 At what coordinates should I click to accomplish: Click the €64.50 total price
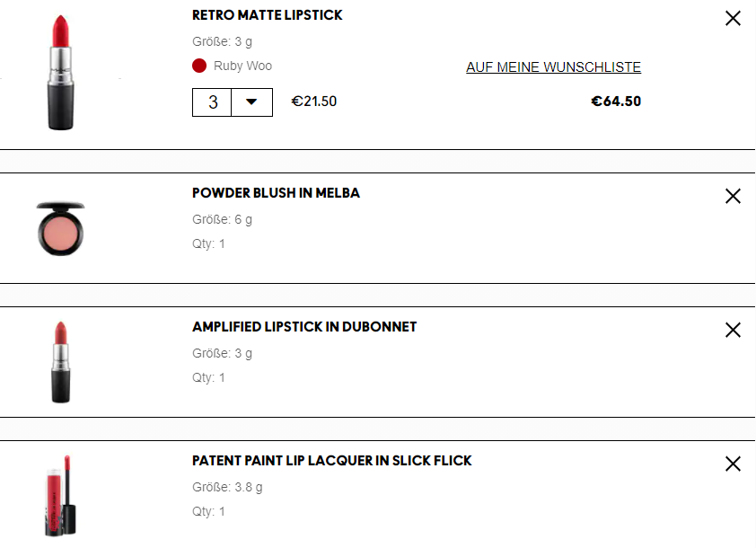(616, 102)
